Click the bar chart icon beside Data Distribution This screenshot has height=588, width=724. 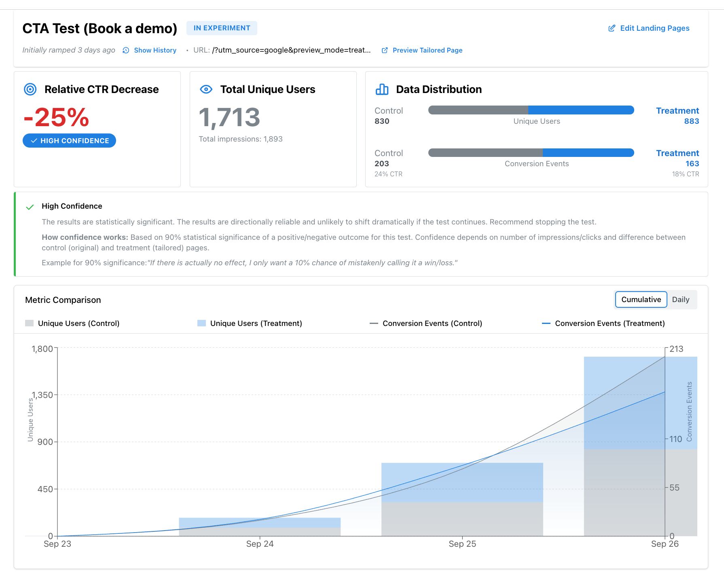[x=382, y=89]
